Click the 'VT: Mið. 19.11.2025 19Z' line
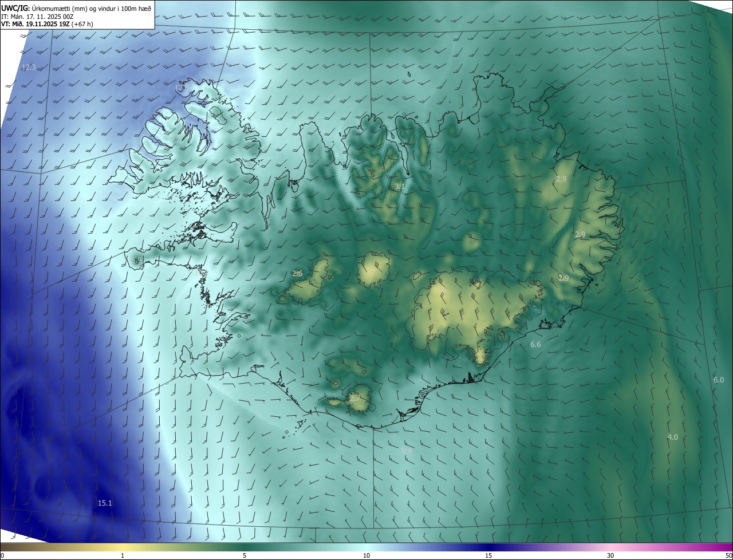Screen dimensions: 733x560 47,25
